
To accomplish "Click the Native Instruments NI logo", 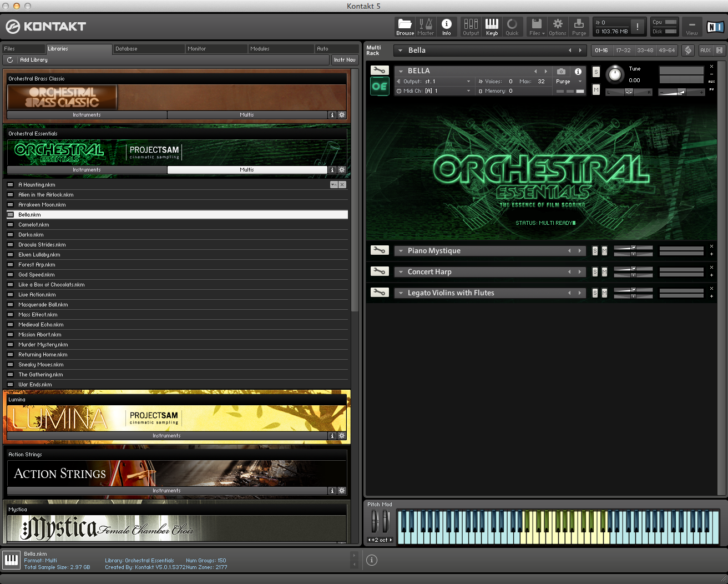I will coord(715,27).
